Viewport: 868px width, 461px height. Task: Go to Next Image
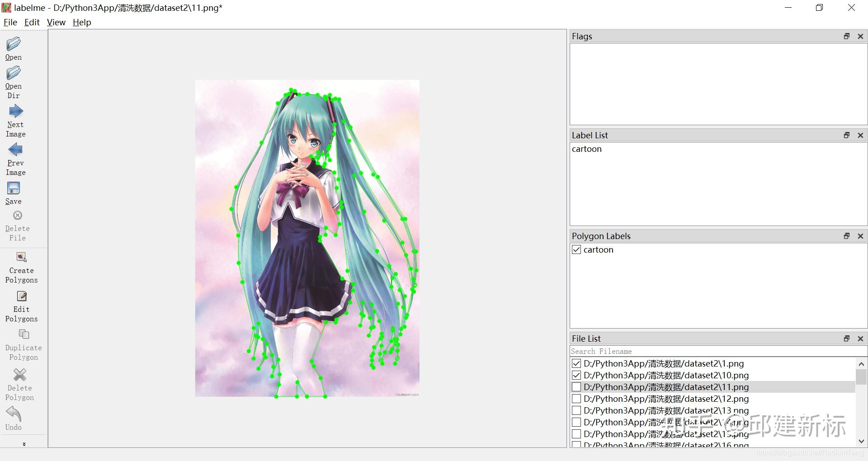click(x=16, y=111)
